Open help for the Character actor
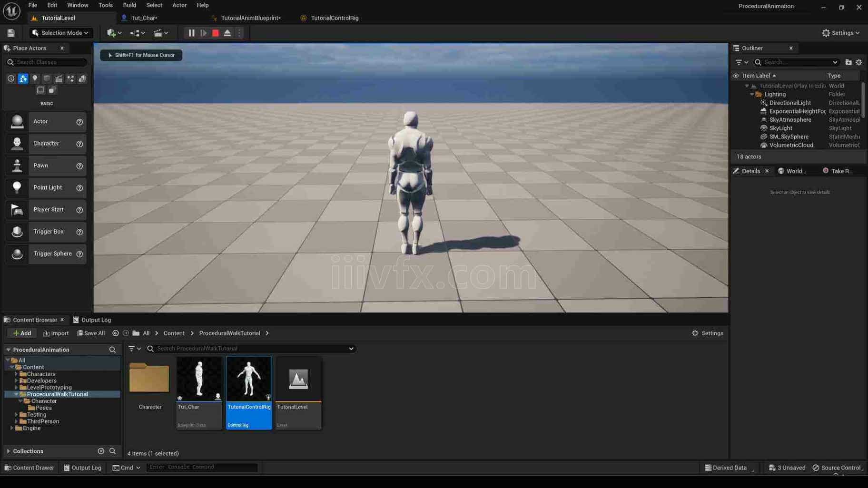 click(x=79, y=144)
